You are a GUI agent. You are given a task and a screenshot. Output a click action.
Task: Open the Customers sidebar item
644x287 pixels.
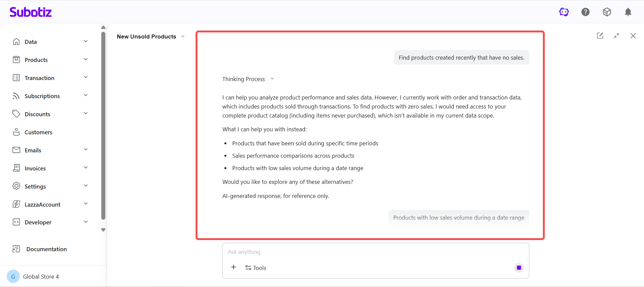[38, 132]
